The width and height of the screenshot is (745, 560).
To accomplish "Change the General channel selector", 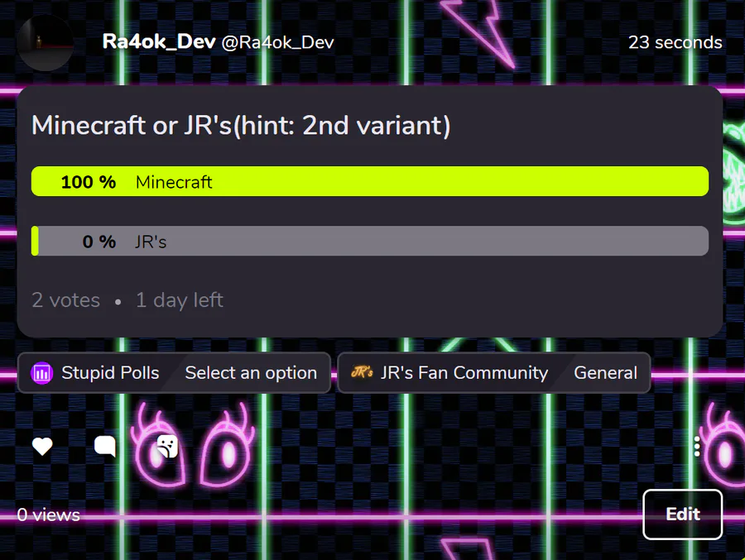I will tap(605, 373).
